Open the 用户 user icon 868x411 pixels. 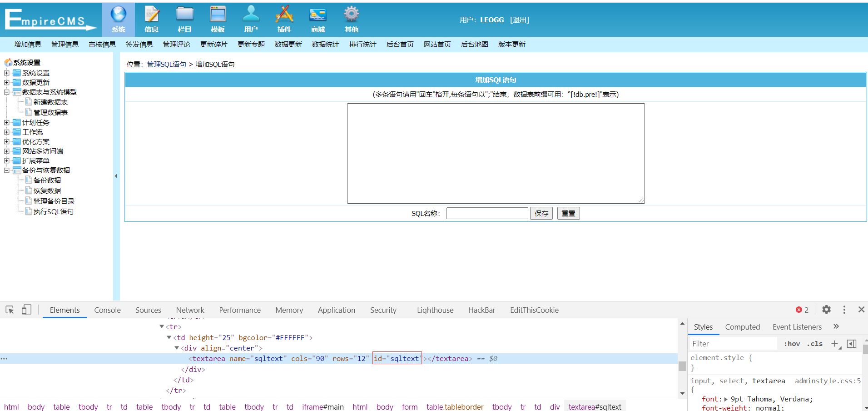pos(251,15)
